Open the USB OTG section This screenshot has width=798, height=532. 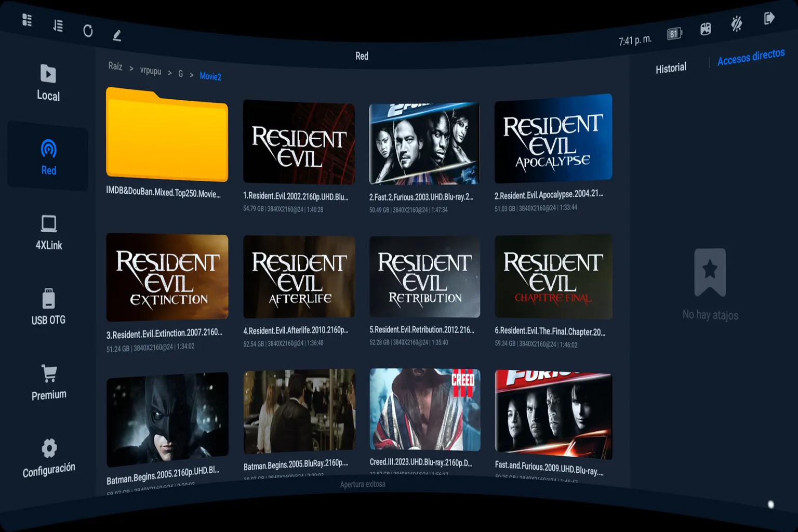[x=48, y=307]
